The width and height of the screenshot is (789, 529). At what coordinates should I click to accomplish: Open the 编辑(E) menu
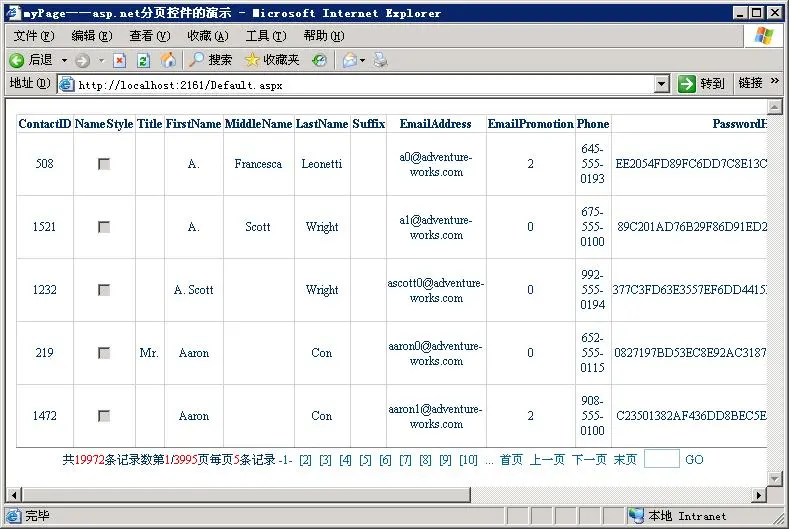92,36
